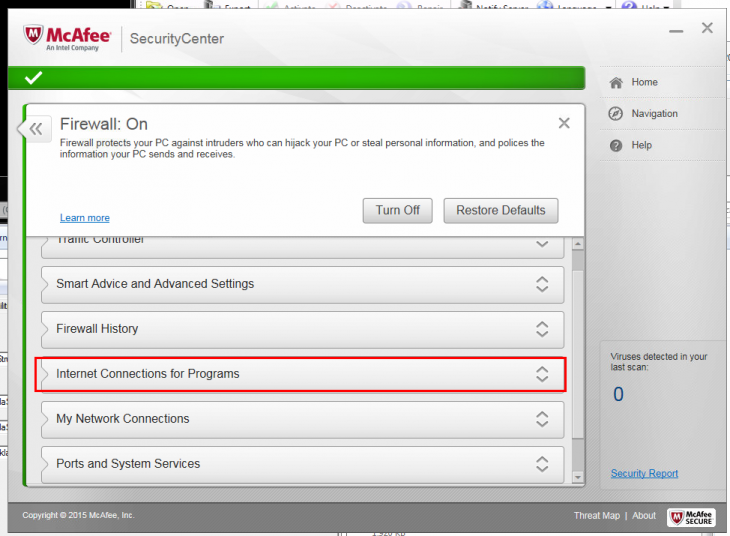Click Copyright 2015 McAfee footer text
The height and width of the screenshot is (536, 730).
78,515
